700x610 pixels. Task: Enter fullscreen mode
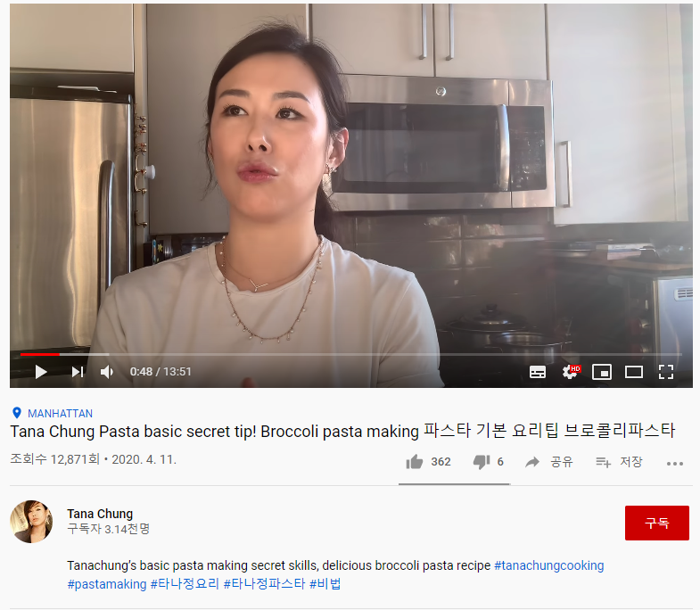tap(665, 372)
